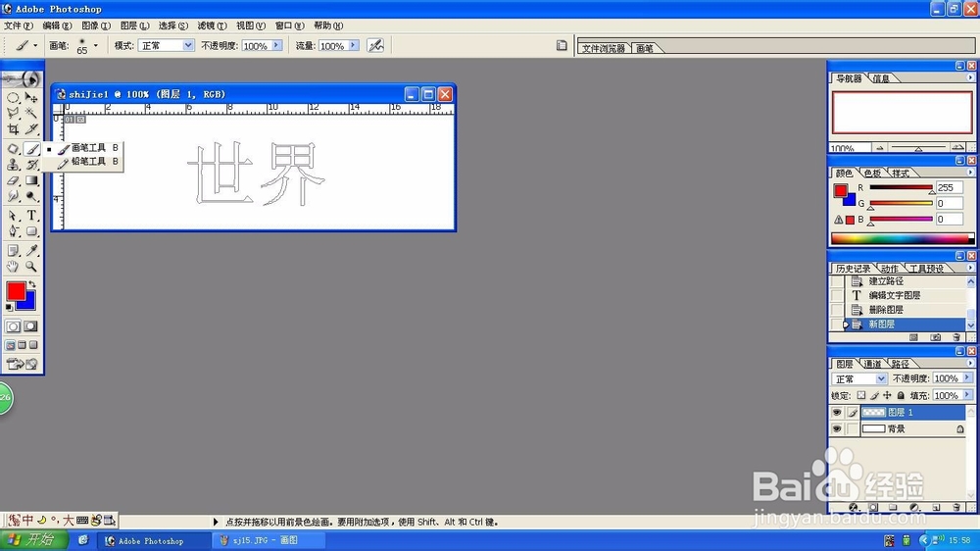Delete layer trash icon in Layers panel
Screen dimensions: 980x551
(956, 507)
